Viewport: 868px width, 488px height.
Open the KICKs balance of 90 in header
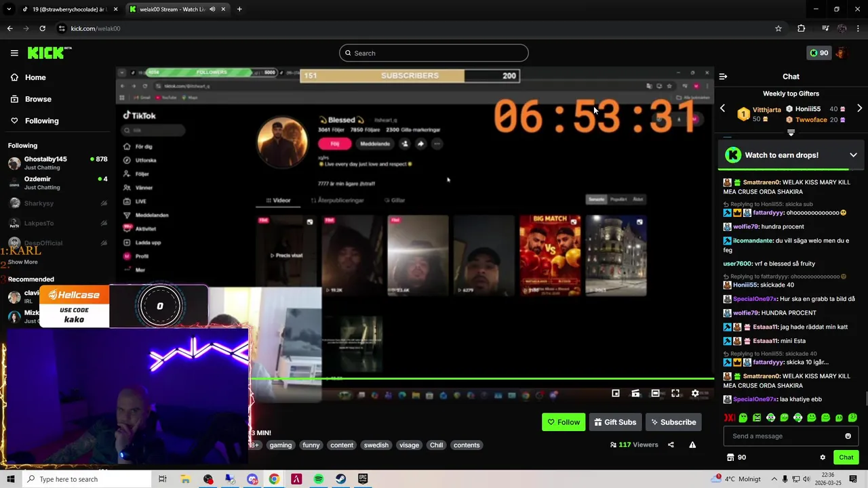(x=818, y=53)
